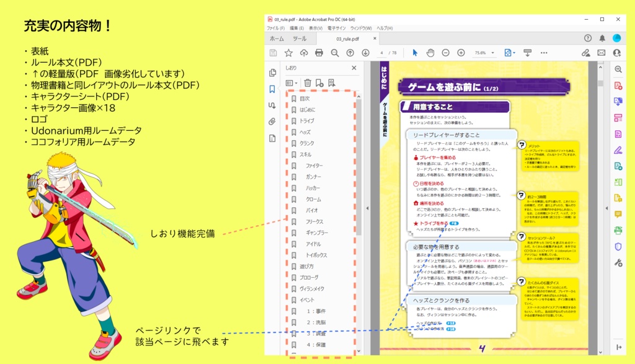Open the ファイル(F) menu
The image size is (635, 364).
tap(276, 28)
